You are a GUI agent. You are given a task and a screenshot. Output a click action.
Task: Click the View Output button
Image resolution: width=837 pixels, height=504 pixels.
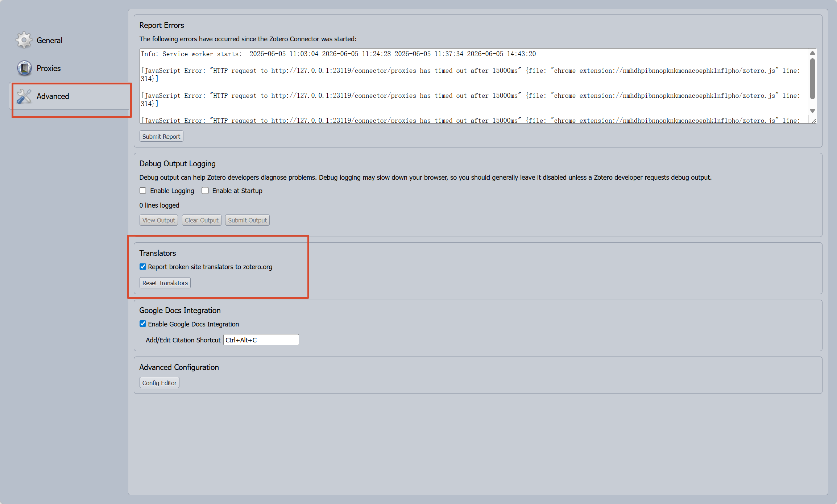159,220
